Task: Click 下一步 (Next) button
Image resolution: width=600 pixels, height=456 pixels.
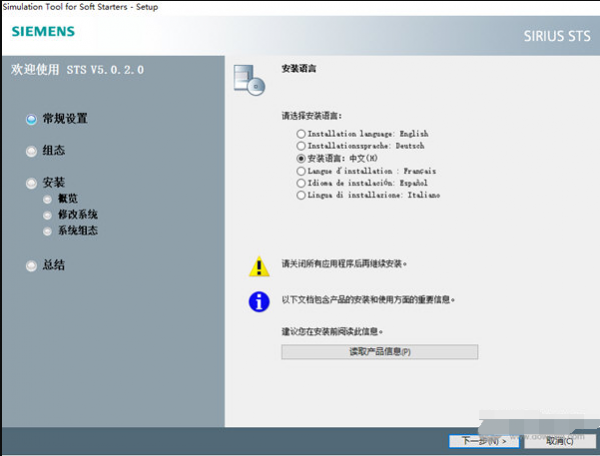Action: [484, 441]
